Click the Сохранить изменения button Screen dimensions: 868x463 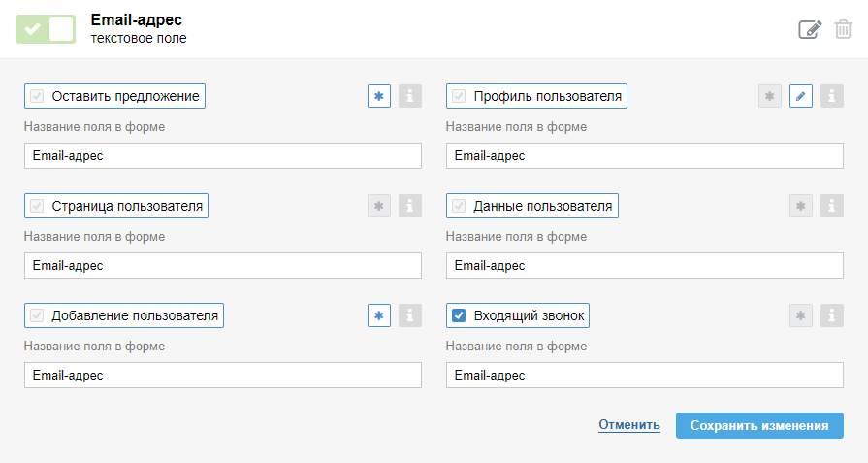[759, 425]
